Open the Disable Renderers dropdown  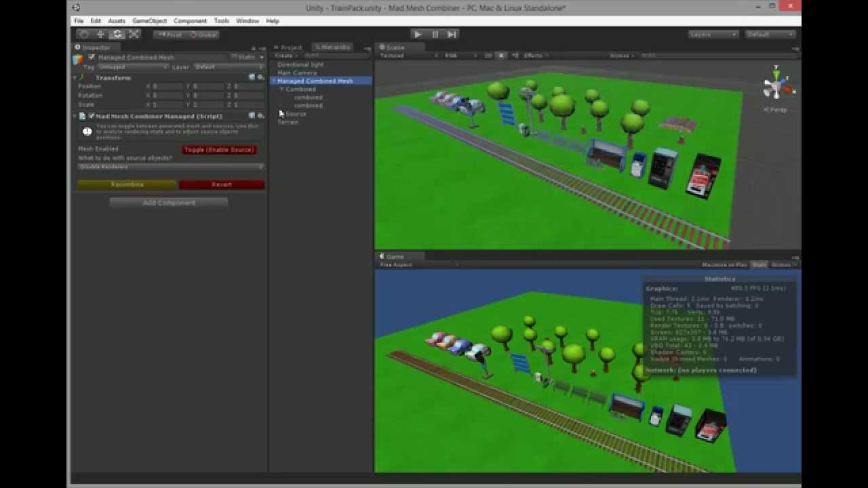pos(171,167)
